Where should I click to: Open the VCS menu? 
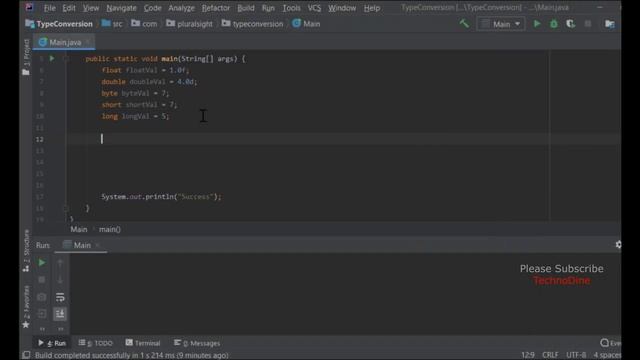(x=314, y=8)
